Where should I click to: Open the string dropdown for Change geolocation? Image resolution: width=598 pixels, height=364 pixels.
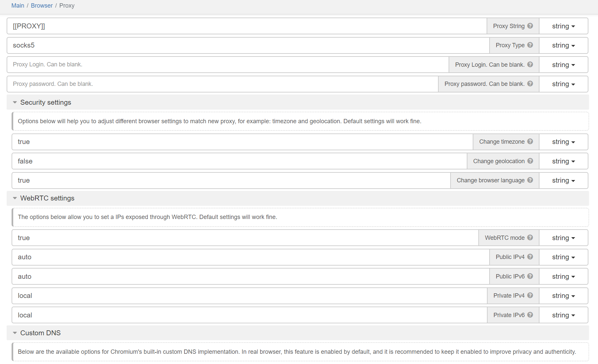(563, 161)
